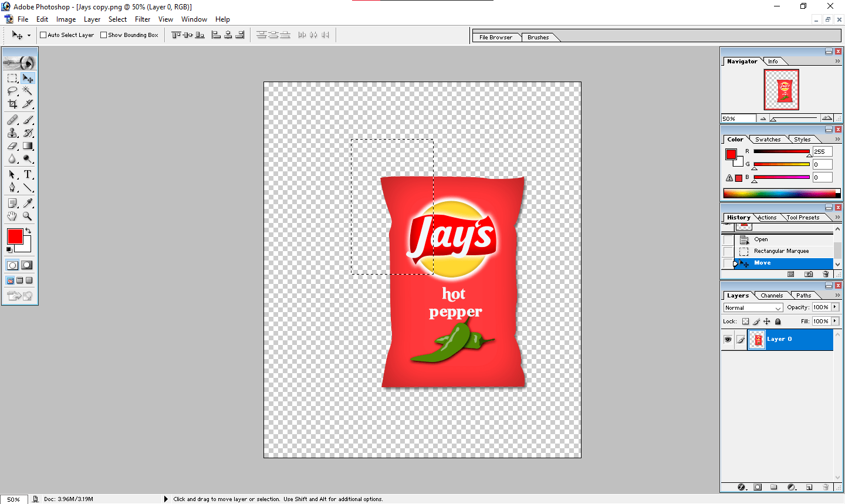The height and width of the screenshot is (504, 845).
Task: Select the Zoom tool
Action: point(28,216)
